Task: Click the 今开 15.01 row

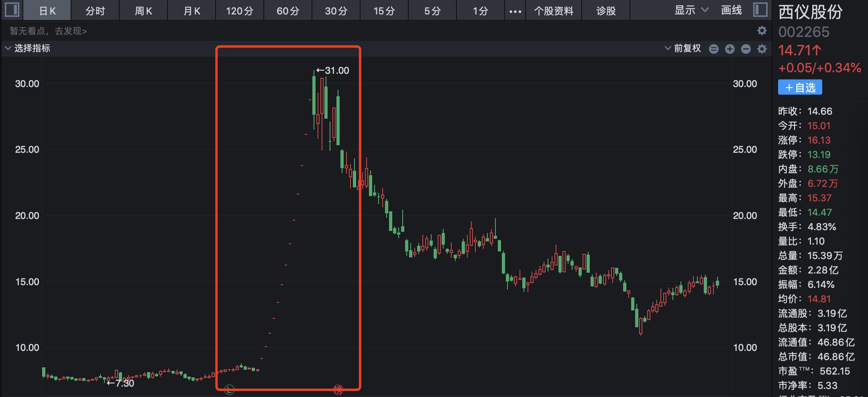Action: [x=804, y=126]
